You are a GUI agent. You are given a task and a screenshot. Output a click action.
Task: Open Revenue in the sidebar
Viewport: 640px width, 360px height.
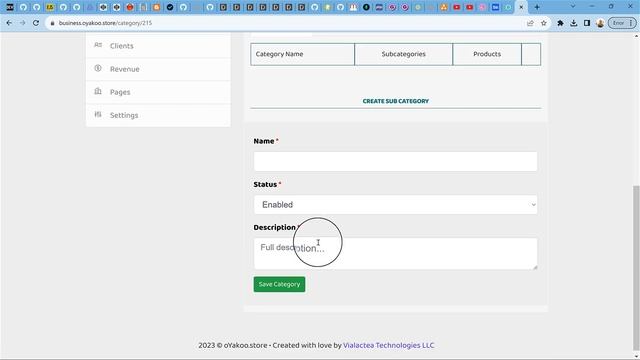(x=158, y=69)
